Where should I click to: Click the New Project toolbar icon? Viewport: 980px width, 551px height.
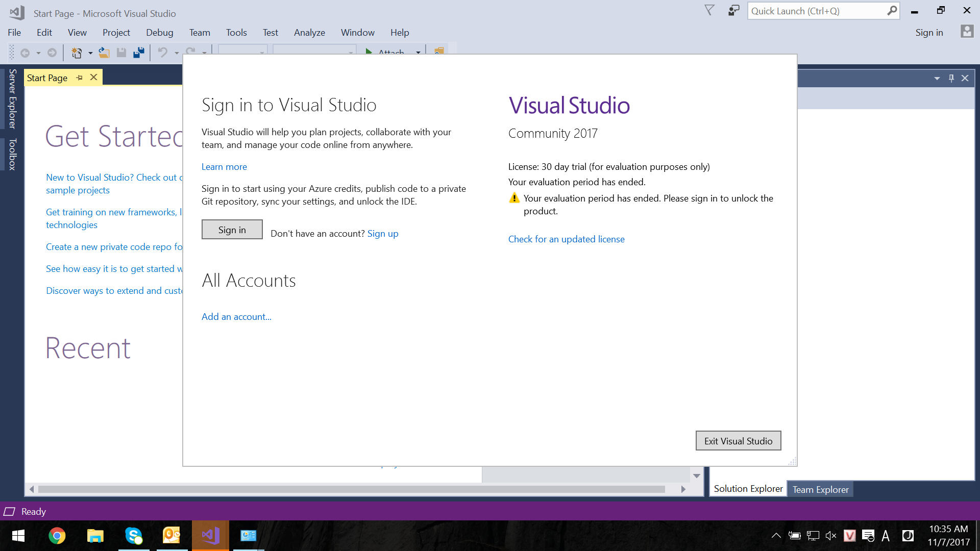click(x=77, y=53)
